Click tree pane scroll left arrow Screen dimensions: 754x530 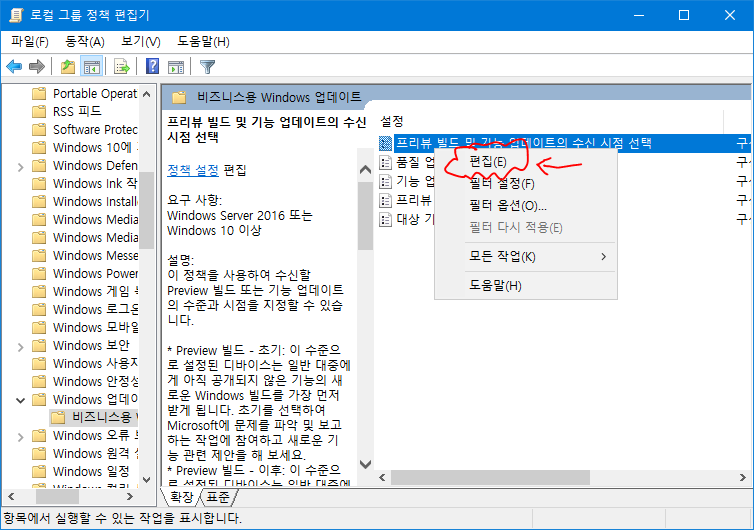(x=11, y=496)
